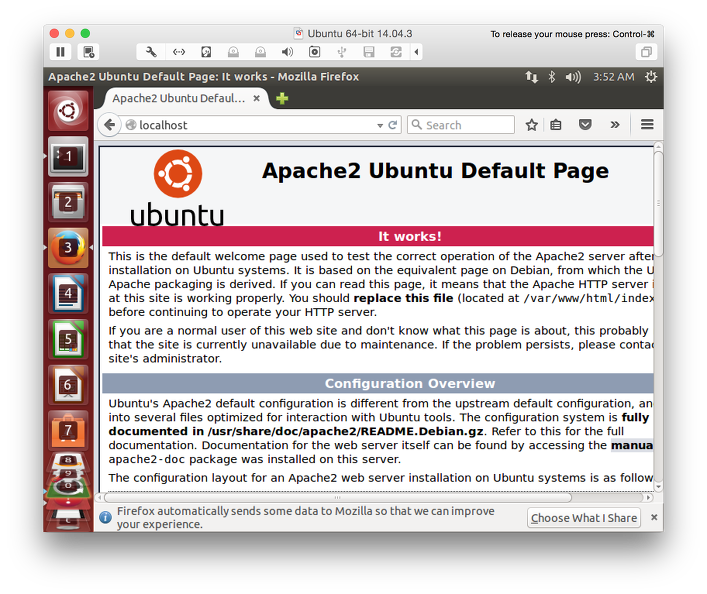Click the localhost address bar

[x=250, y=125]
